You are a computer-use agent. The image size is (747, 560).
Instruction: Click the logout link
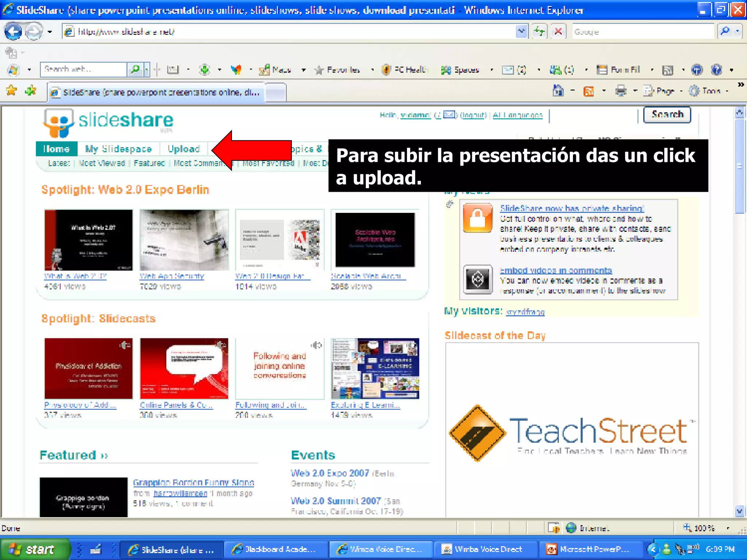click(x=473, y=115)
